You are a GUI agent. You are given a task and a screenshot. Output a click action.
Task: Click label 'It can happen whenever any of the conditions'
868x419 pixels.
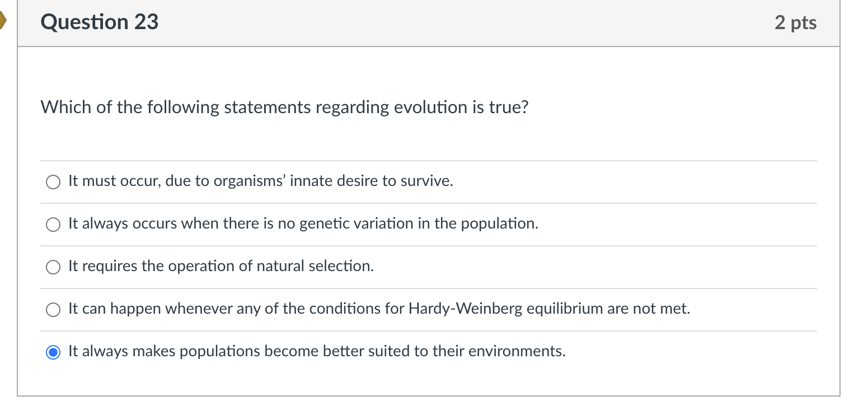(379, 309)
